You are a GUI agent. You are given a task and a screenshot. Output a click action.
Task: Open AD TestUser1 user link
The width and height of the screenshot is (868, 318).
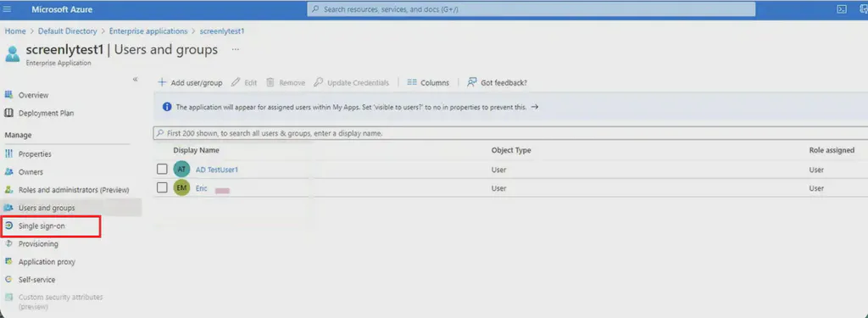(x=217, y=170)
